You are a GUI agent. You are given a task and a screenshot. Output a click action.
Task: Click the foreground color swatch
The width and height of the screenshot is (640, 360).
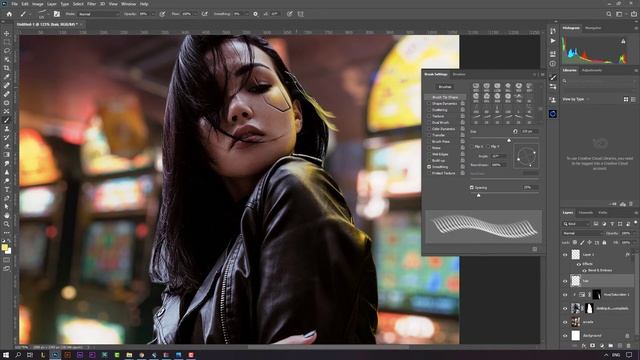(5, 247)
